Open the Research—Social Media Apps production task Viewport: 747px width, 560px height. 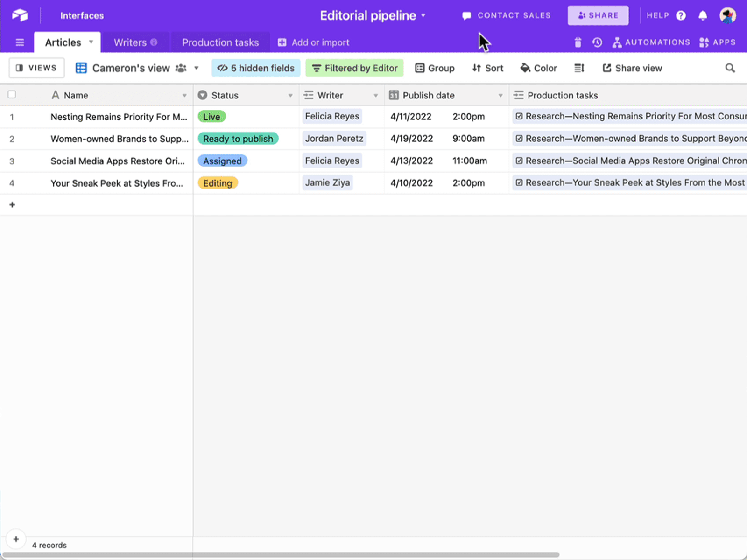pyautogui.click(x=631, y=161)
